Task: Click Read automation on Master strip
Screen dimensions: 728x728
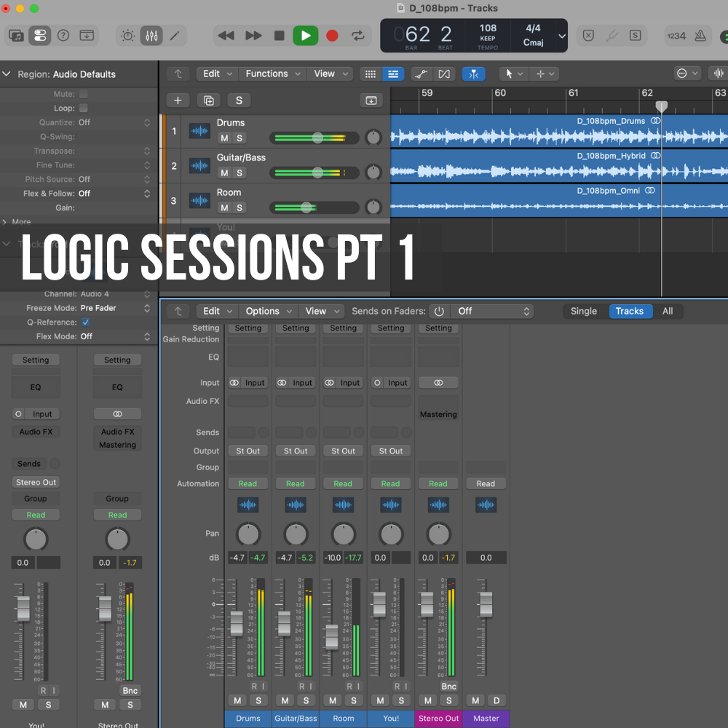Action: 486,484
